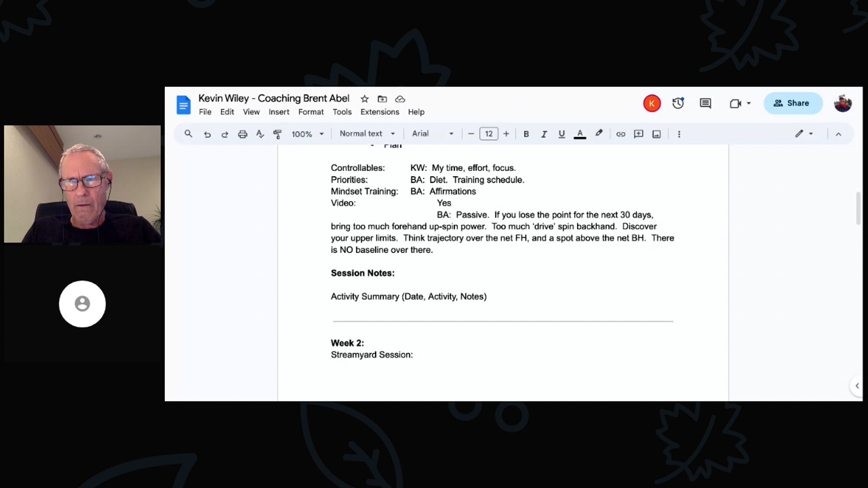
Task: Toggle underline formatting
Action: click(x=561, y=134)
